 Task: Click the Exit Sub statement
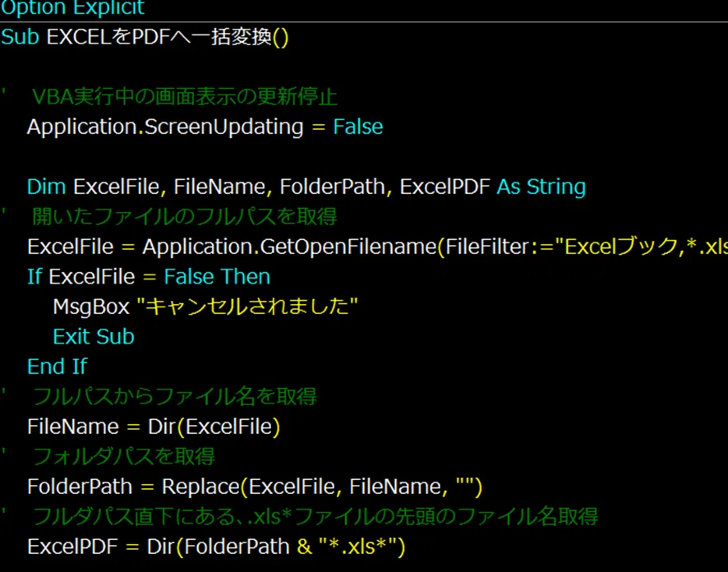pos(94,337)
